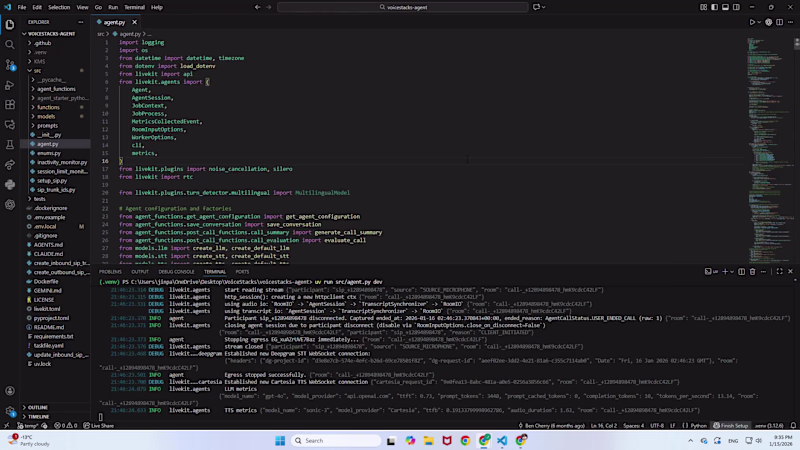Screen dimensions: 800x450
Task: Kill terminal with trash icon
Action: [x=752, y=272]
